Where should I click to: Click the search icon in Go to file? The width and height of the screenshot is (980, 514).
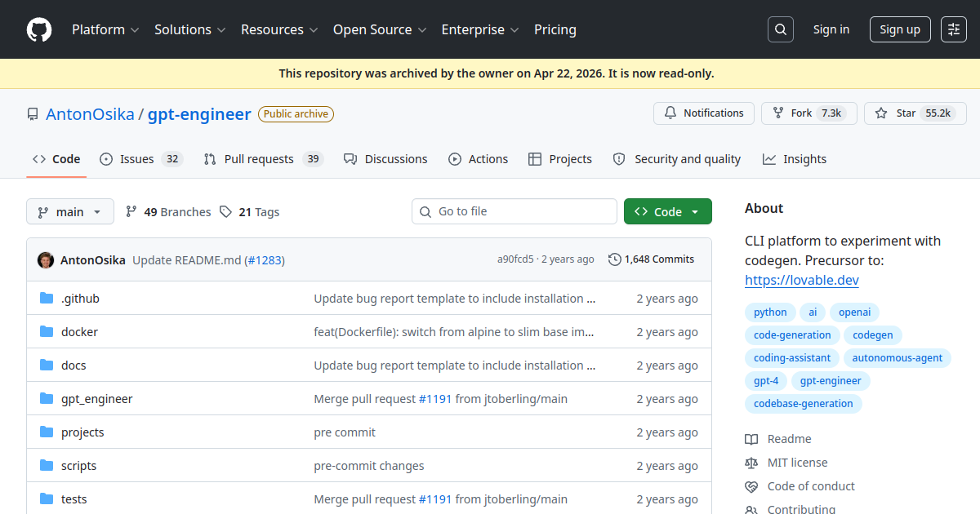(x=425, y=212)
